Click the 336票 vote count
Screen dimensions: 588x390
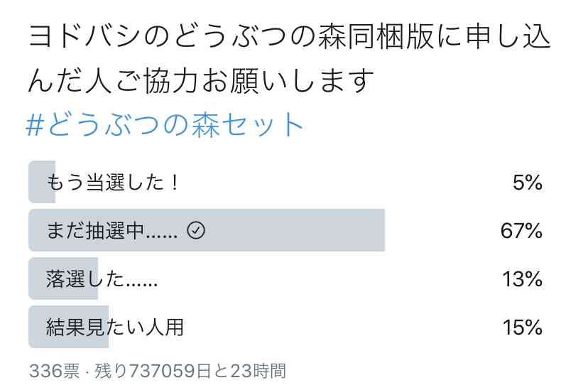(55, 371)
